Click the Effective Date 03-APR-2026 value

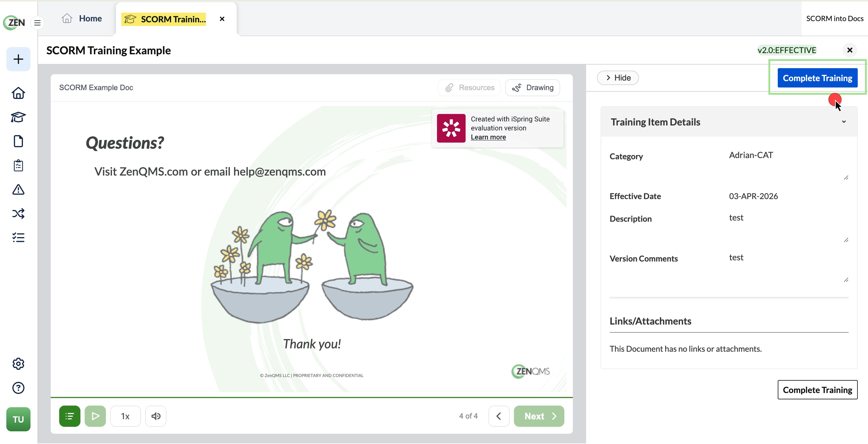pyautogui.click(x=753, y=196)
